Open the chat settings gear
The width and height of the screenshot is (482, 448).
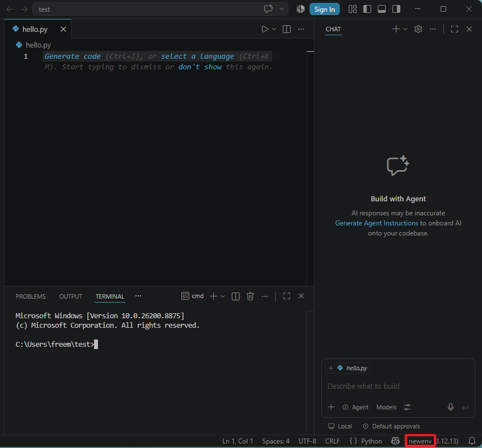(418, 29)
